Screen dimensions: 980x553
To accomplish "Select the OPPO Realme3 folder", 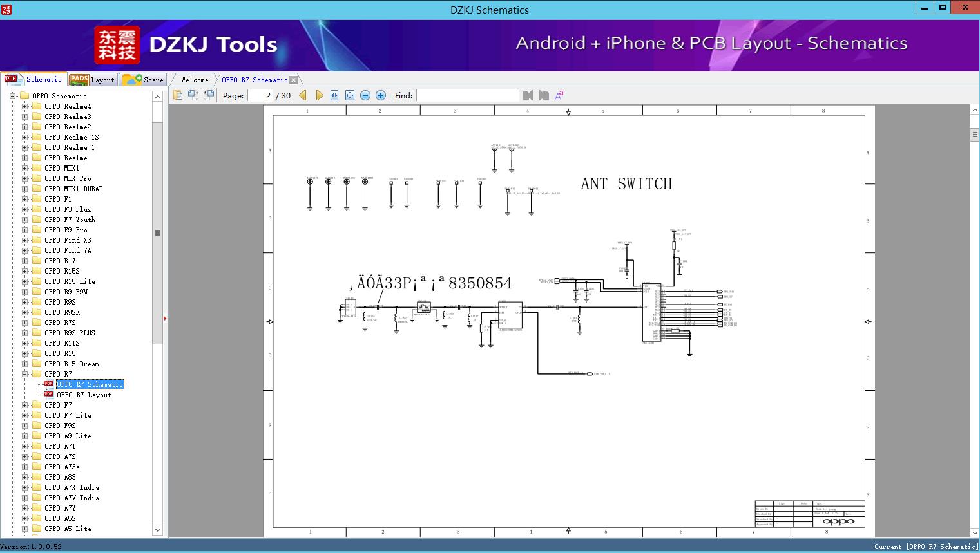I will (x=68, y=117).
